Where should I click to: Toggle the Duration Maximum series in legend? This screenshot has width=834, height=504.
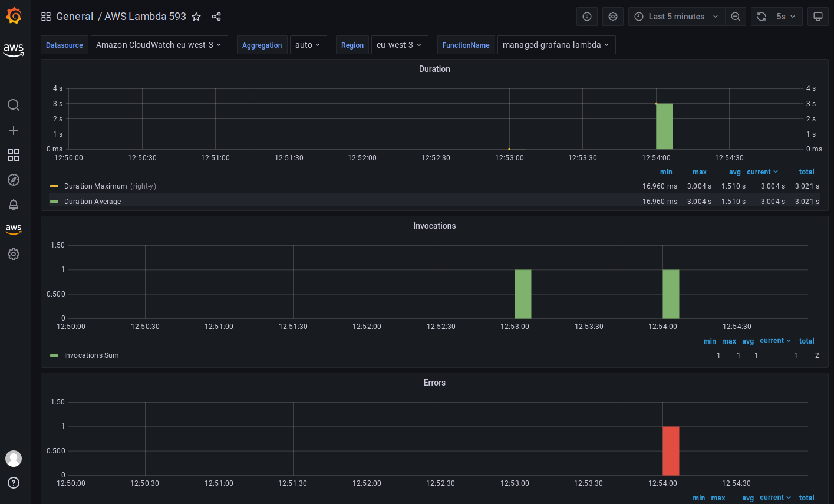tap(95, 186)
